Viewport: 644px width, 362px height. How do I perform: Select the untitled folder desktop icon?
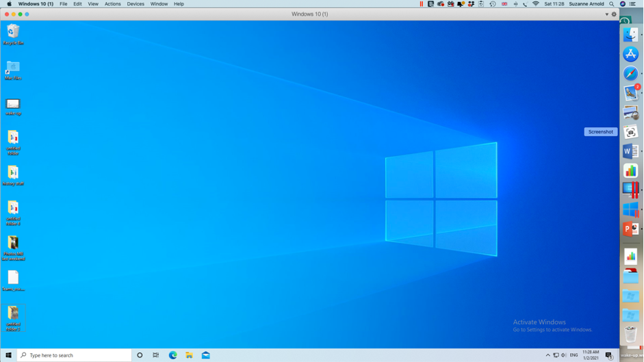[x=13, y=142]
